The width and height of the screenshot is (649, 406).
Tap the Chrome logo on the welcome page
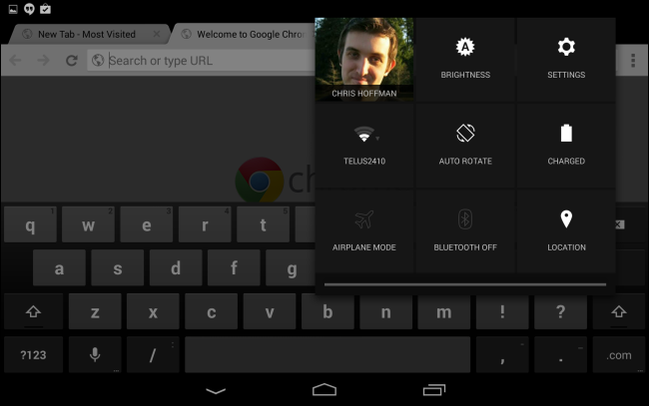tap(260, 181)
